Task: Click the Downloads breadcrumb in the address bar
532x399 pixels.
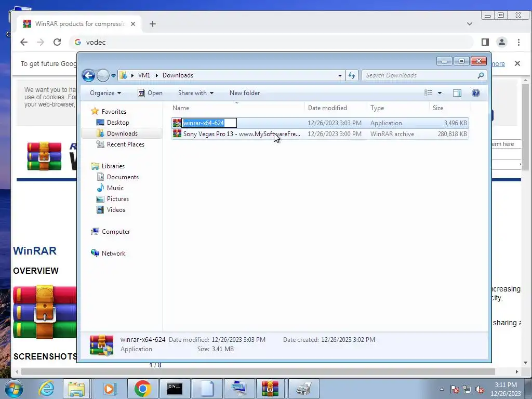Action: click(178, 75)
